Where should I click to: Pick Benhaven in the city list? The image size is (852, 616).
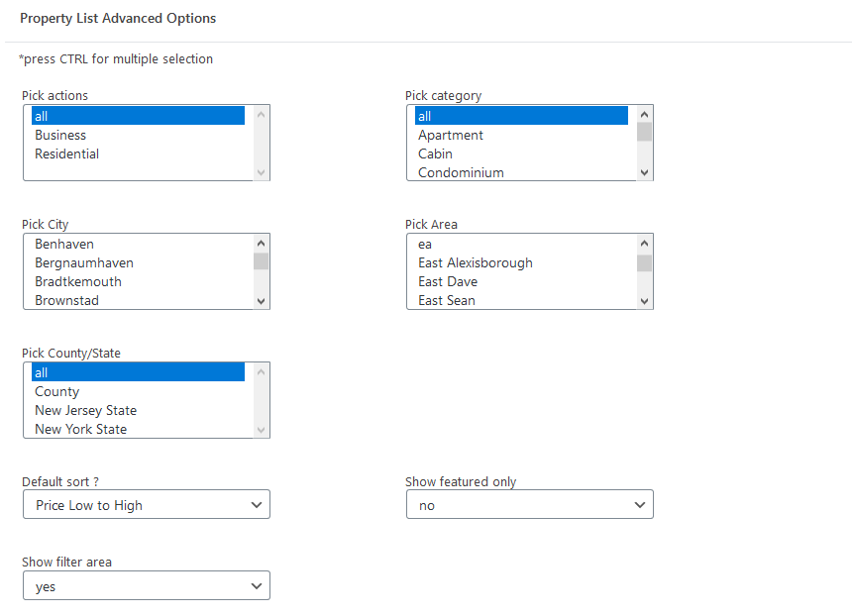point(138,244)
